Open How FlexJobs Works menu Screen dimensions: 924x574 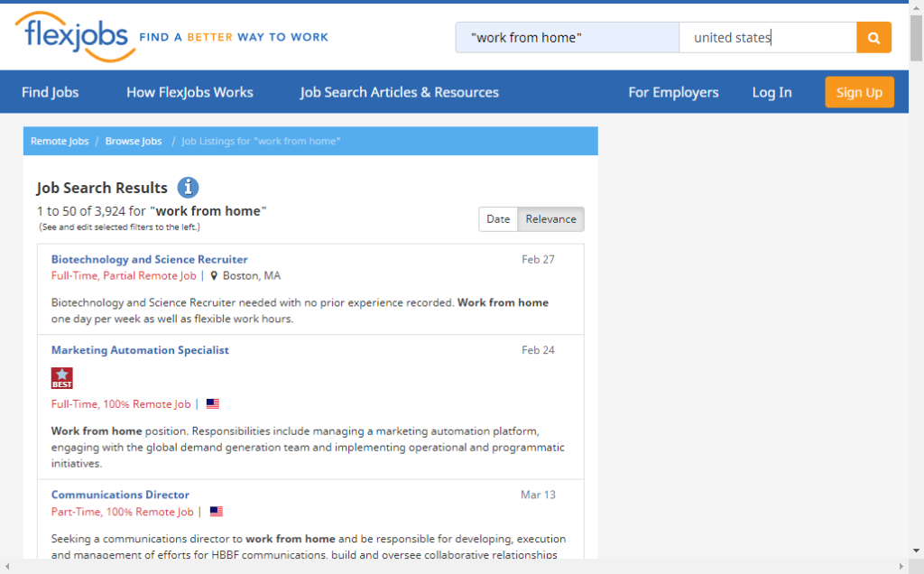point(189,92)
